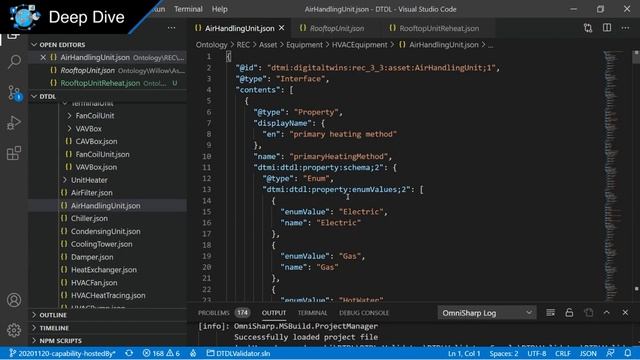Switch to the Terminal panel tab

[x=312, y=313]
